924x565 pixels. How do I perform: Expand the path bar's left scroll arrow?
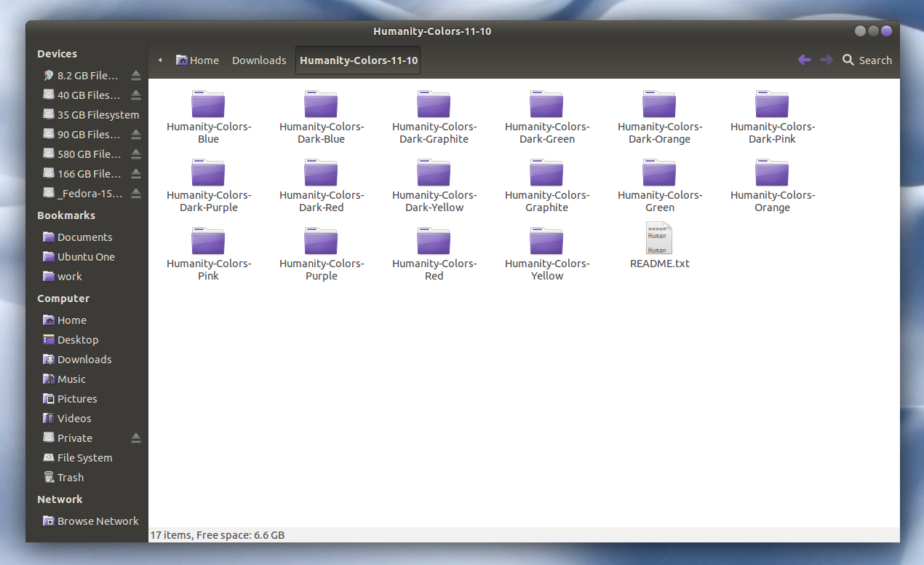[160, 60]
